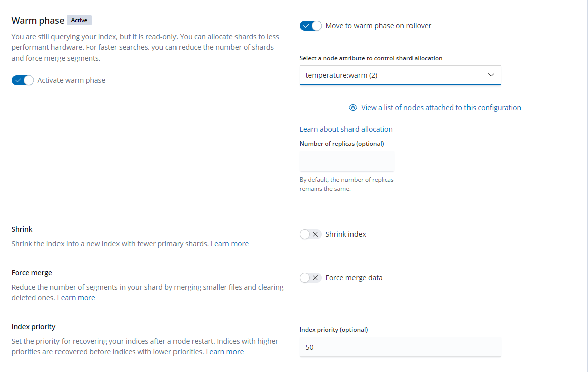Open Learn more link in Force merge description
The height and width of the screenshot is (372, 588).
point(76,298)
